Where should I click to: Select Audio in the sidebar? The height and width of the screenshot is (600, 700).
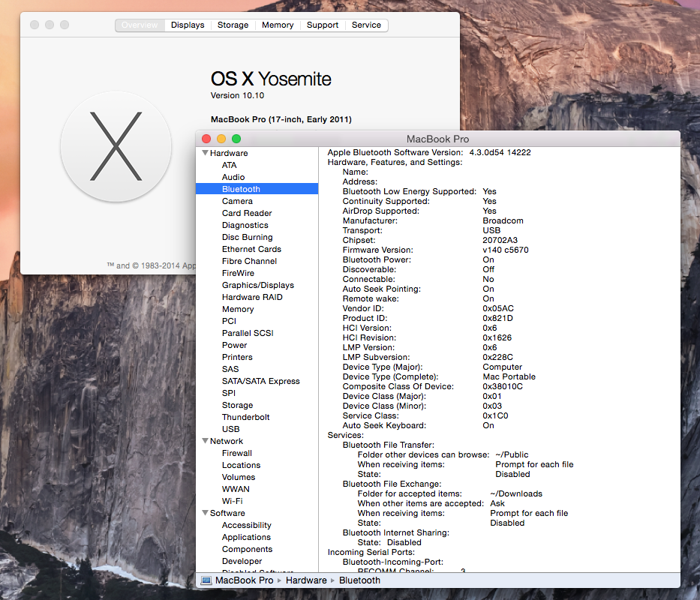point(233,177)
